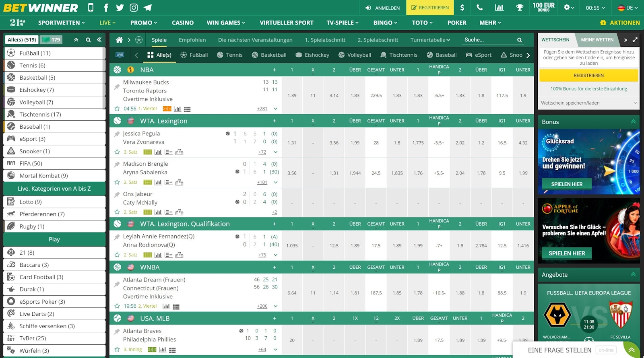This screenshot has height=358, width=644.
Task: Favorite the Jessica Pegula match star
Action: click(117, 152)
